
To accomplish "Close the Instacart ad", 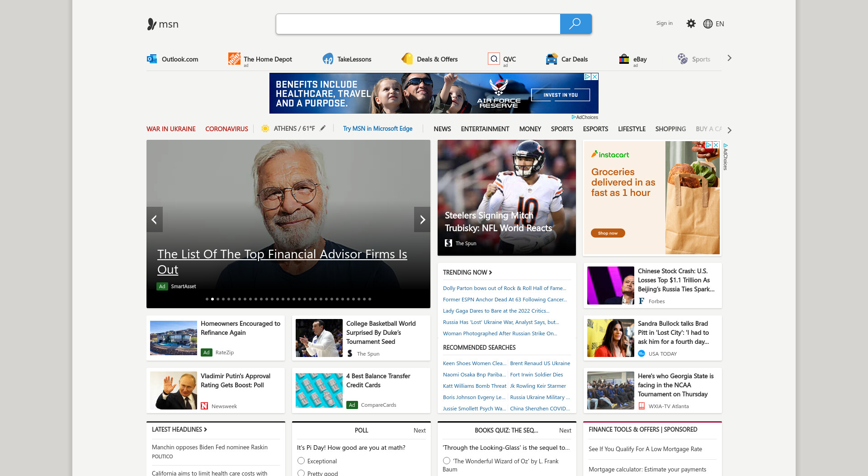I will (x=716, y=145).
